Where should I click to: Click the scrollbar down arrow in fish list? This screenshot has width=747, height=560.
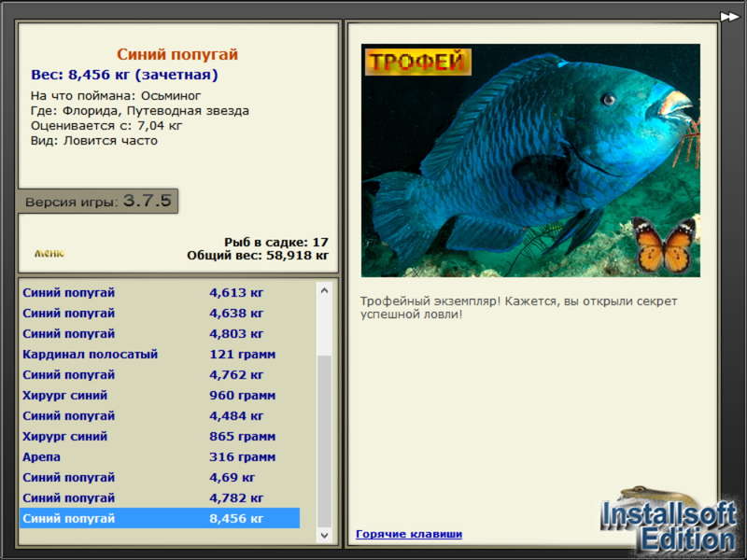tap(324, 535)
